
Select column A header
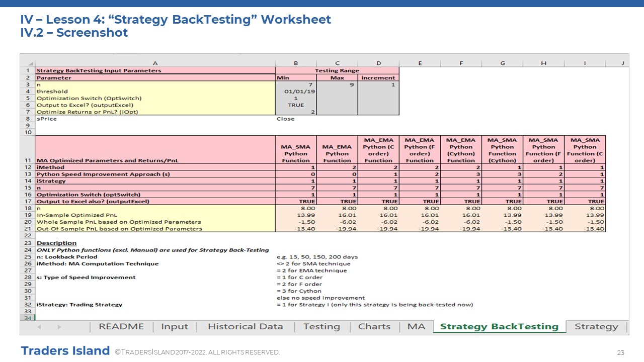[x=155, y=63]
